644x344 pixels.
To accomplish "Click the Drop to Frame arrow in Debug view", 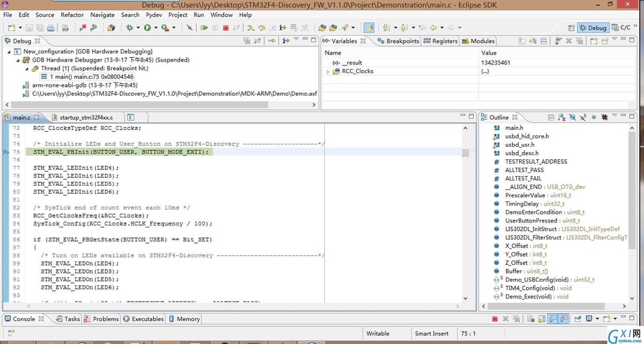I will pos(272,41).
